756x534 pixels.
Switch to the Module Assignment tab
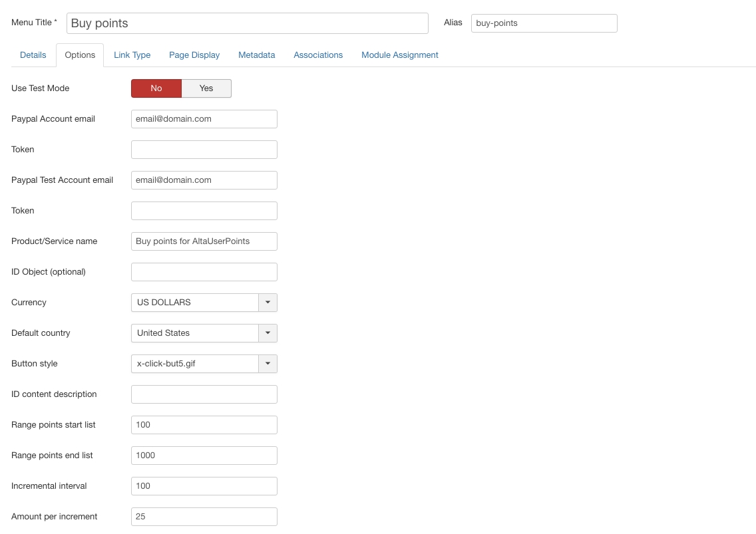pyautogui.click(x=399, y=55)
